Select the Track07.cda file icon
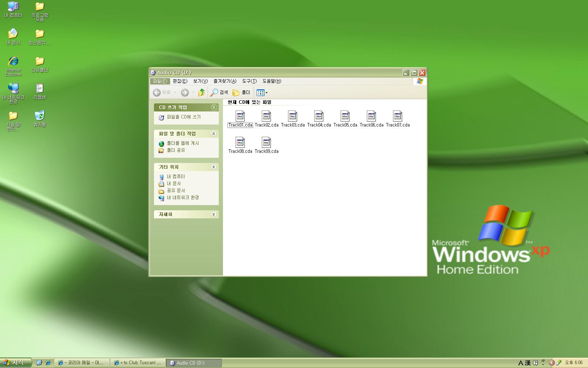The width and height of the screenshot is (588, 368). tap(398, 116)
